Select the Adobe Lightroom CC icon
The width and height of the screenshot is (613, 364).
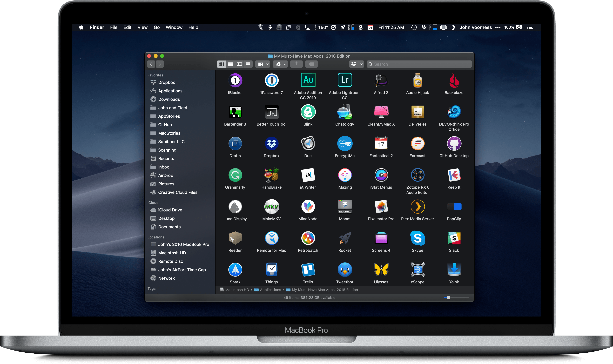[344, 80]
